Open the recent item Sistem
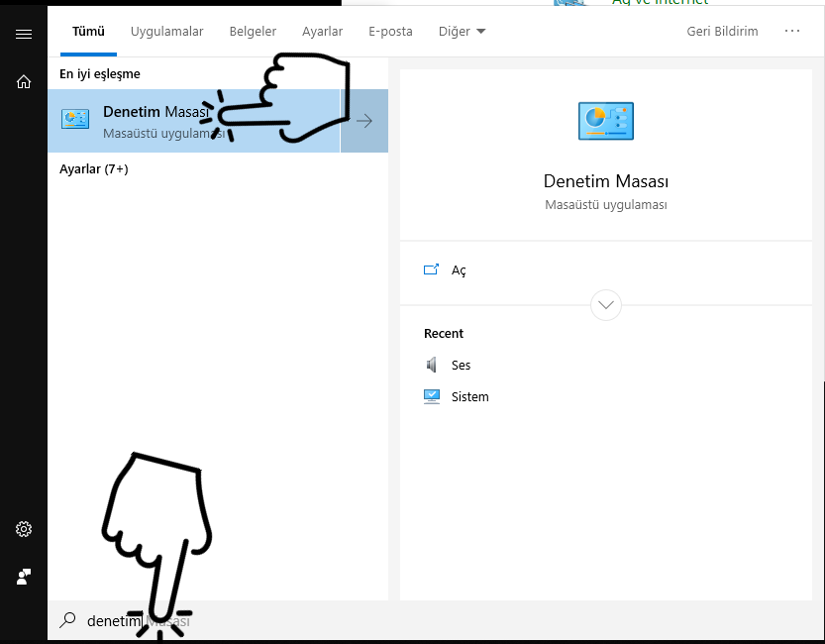This screenshot has height=644, width=825. tap(469, 396)
